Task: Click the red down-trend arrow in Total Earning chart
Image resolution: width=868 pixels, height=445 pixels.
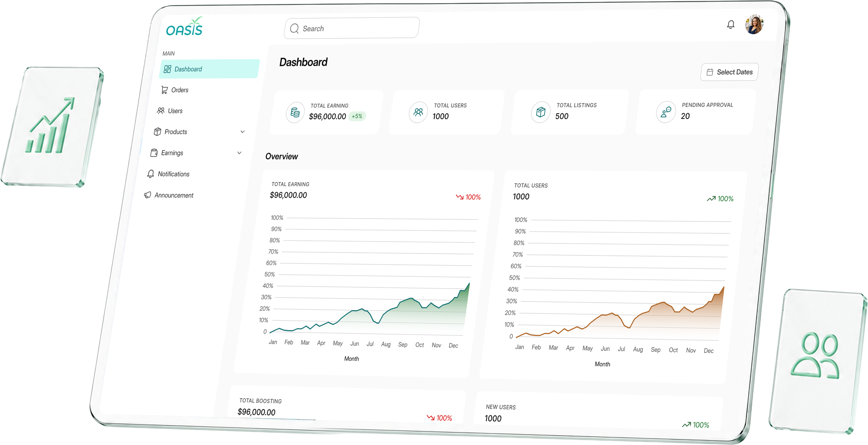Action: (460, 197)
